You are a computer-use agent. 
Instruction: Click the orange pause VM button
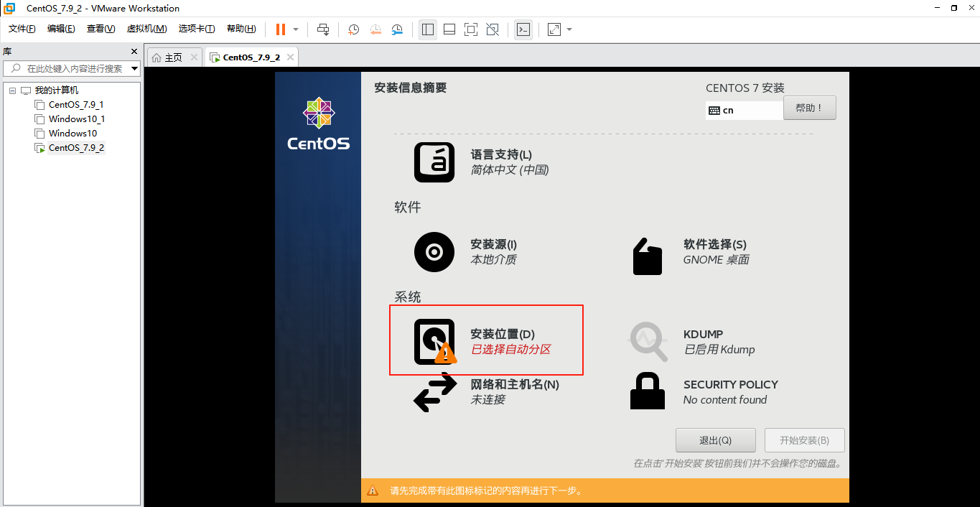click(281, 29)
